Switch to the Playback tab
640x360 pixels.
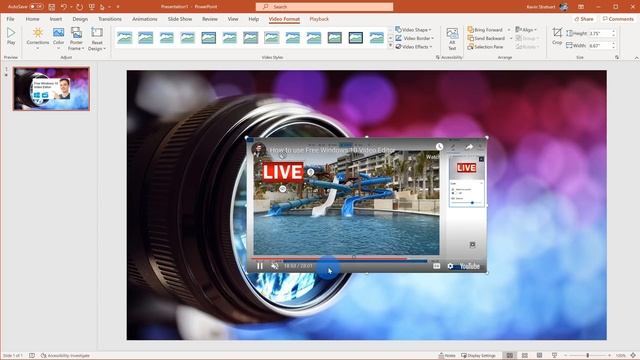319,19
